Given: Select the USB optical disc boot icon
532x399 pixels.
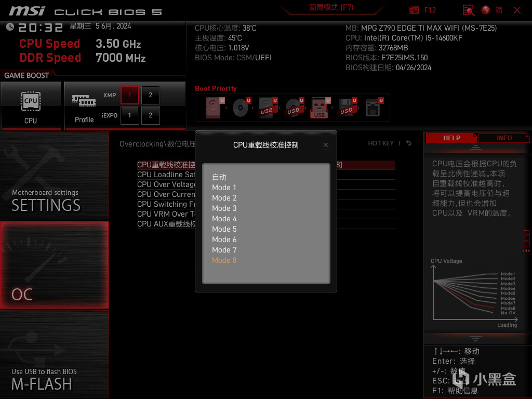Looking at the screenshot, I should coord(294,108).
